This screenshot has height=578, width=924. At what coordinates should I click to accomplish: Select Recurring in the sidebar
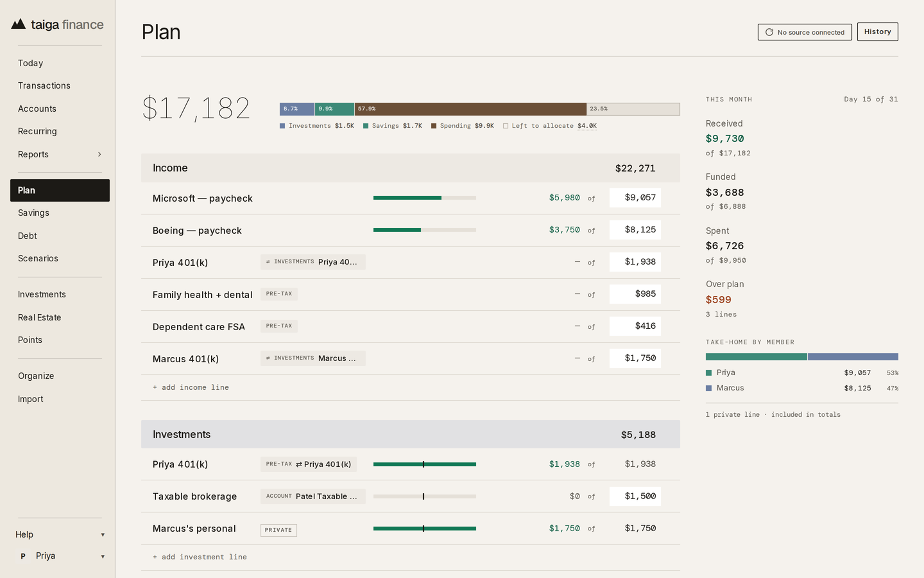(60, 131)
